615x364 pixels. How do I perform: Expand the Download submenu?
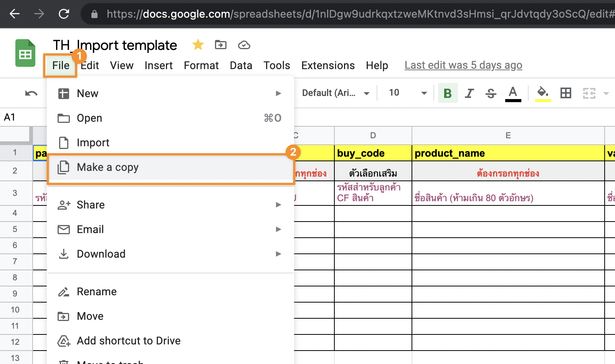(101, 254)
